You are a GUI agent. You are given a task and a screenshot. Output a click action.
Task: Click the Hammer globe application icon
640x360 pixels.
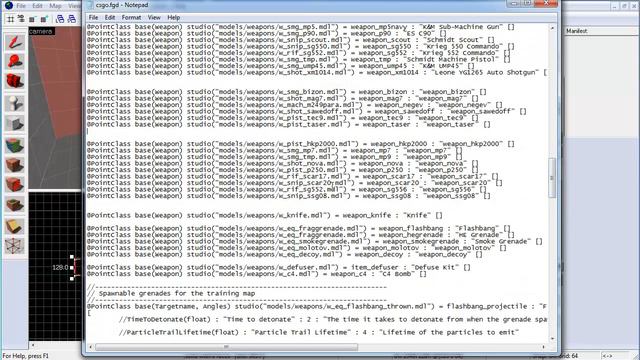click(x=8, y=6)
